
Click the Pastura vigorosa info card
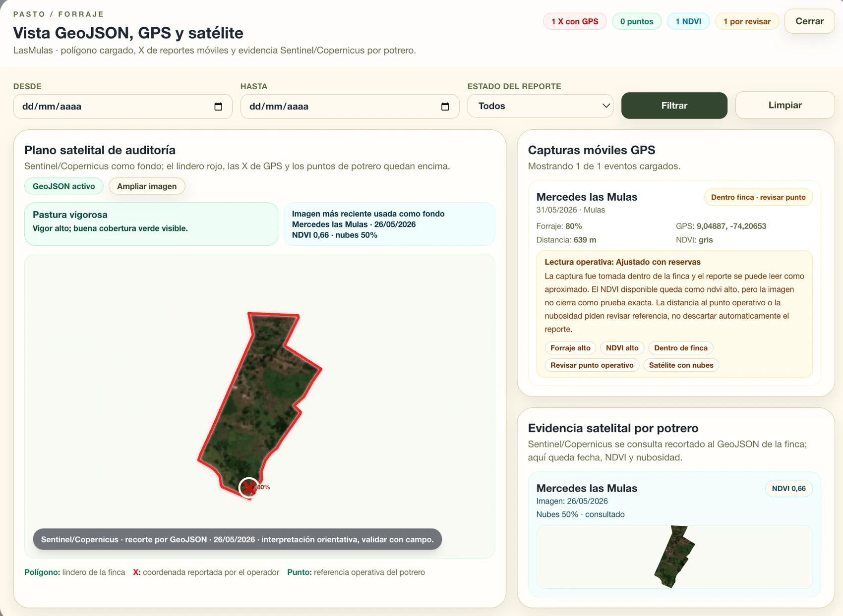151,224
